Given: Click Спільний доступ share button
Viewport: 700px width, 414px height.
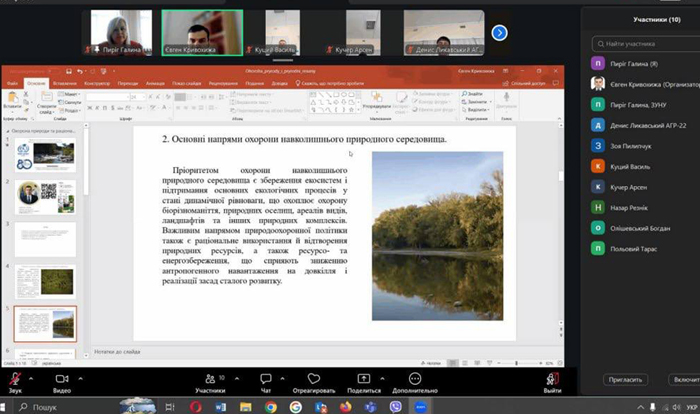Looking at the screenshot, I should 524,84.
